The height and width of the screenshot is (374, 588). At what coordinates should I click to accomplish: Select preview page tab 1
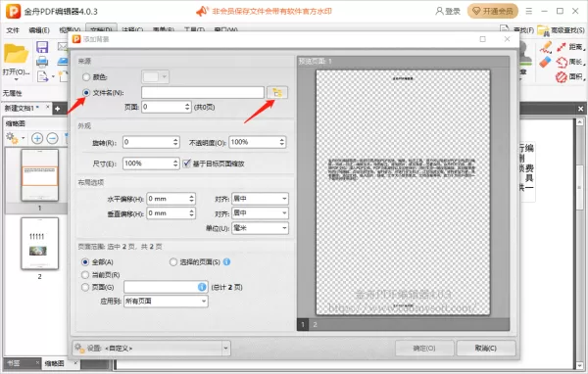[x=303, y=324]
